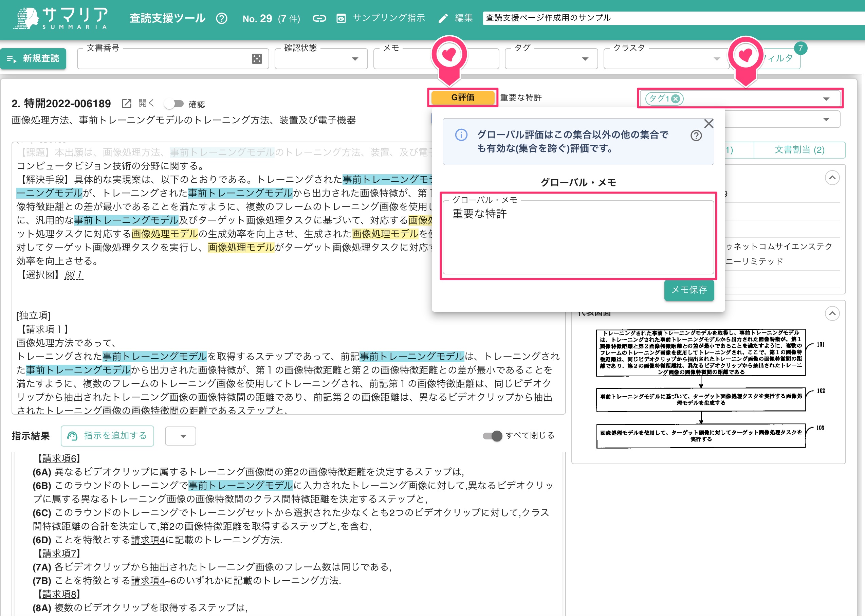The width and height of the screenshot is (865, 616).
Task: Save the memo with メモ保存
Action: pyautogui.click(x=689, y=290)
